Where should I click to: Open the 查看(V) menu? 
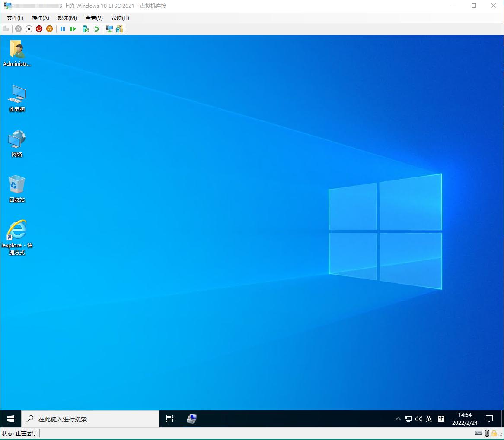coord(94,18)
